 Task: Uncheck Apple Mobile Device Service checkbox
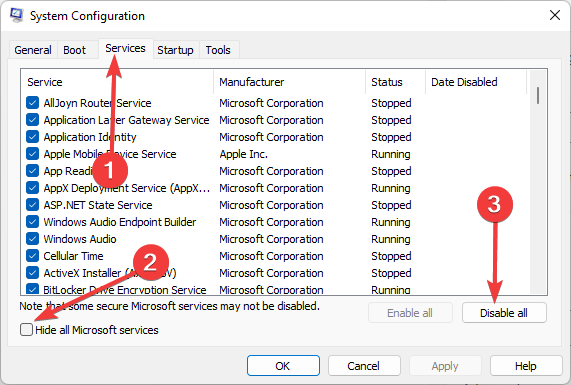pyautogui.click(x=32, y=154)
